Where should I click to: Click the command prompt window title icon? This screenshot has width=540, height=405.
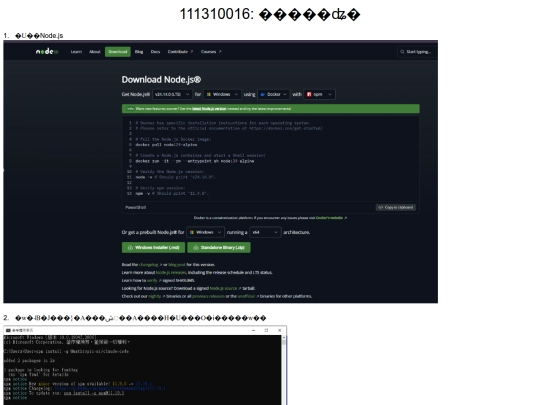click(8, 330)
